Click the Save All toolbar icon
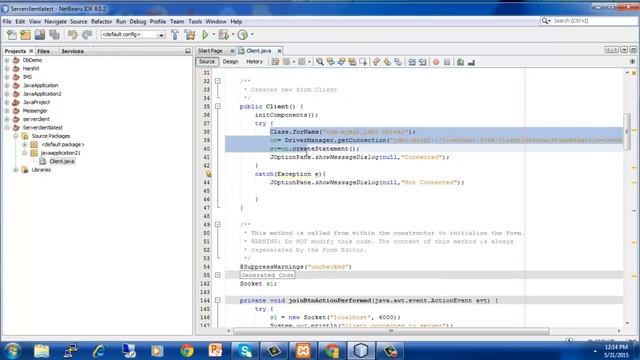The width and height of the screenshot is (640, 360). click(54, 35)
